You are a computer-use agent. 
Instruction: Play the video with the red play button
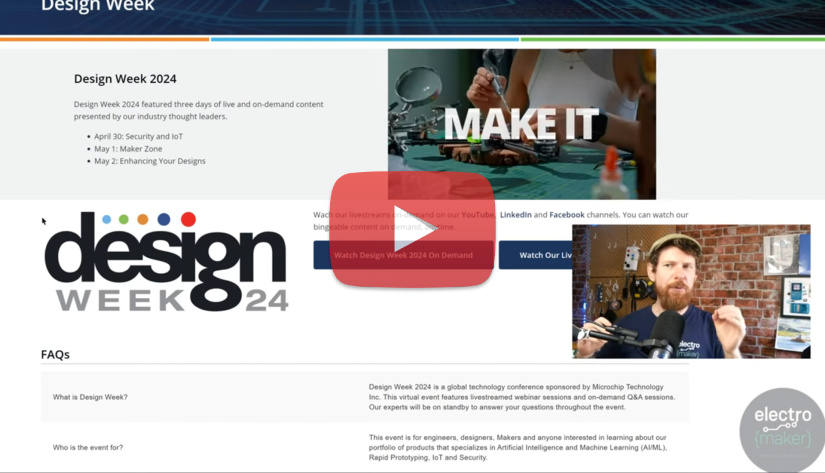click(x=412, y=229)
